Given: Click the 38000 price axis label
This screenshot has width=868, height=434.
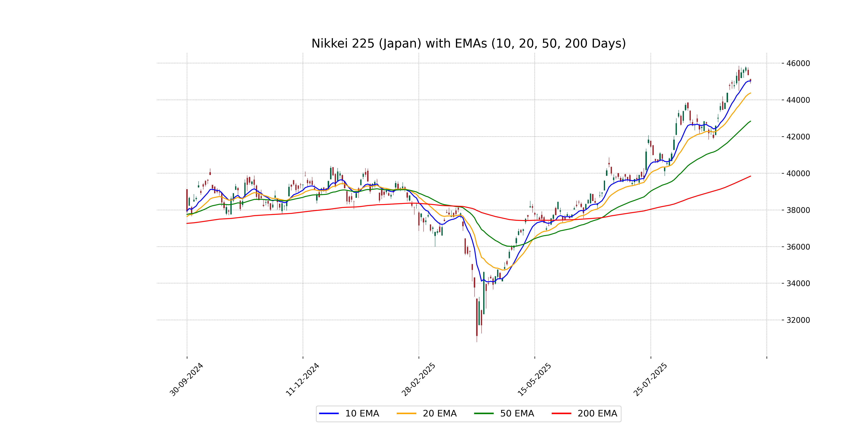Looking at the screenshot, I should pos(798,210).
